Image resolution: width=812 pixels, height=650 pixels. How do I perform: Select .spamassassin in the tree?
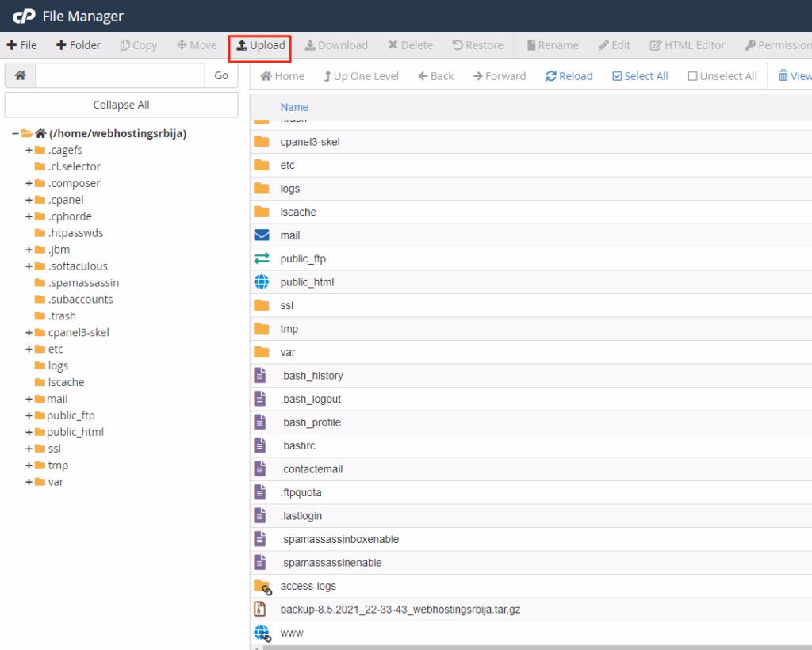coord(83,282)
